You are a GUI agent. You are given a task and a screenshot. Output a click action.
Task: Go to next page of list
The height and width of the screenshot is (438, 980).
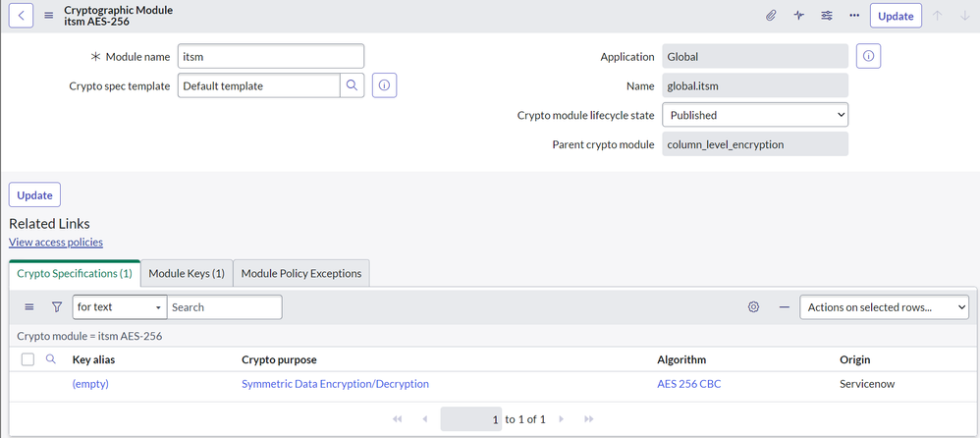561,419
